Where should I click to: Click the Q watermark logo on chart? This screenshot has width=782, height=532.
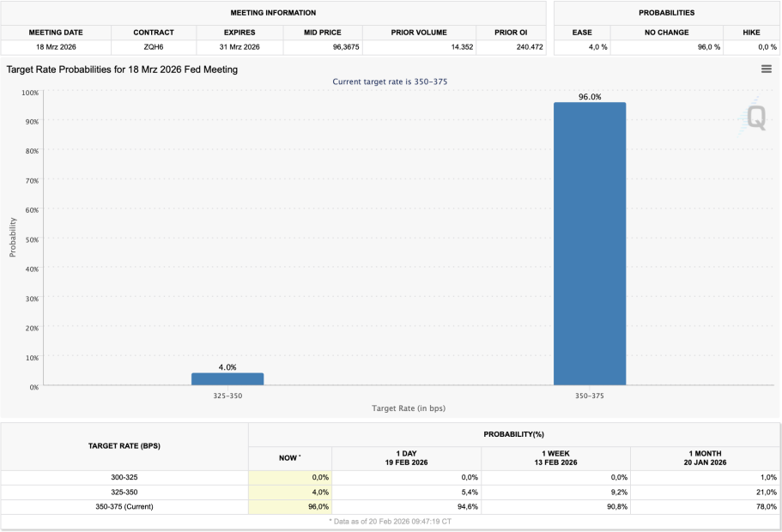point(755,117)
